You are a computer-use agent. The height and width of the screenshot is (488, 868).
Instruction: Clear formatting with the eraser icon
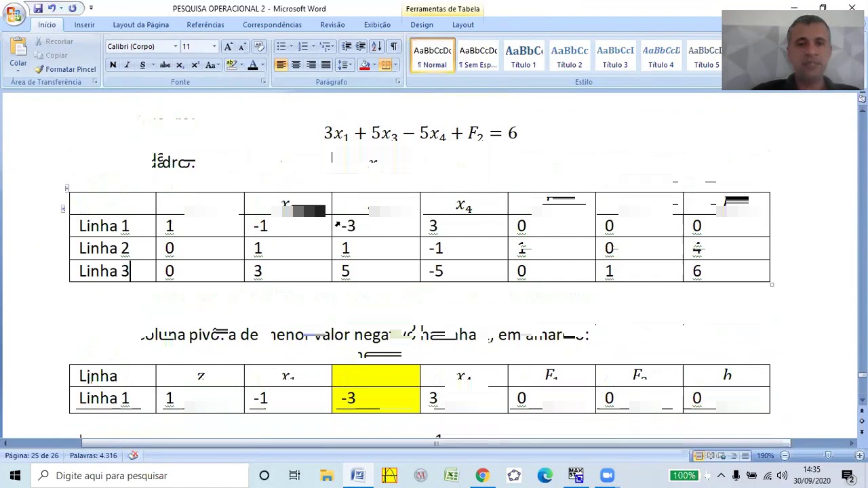click(259, 46)
